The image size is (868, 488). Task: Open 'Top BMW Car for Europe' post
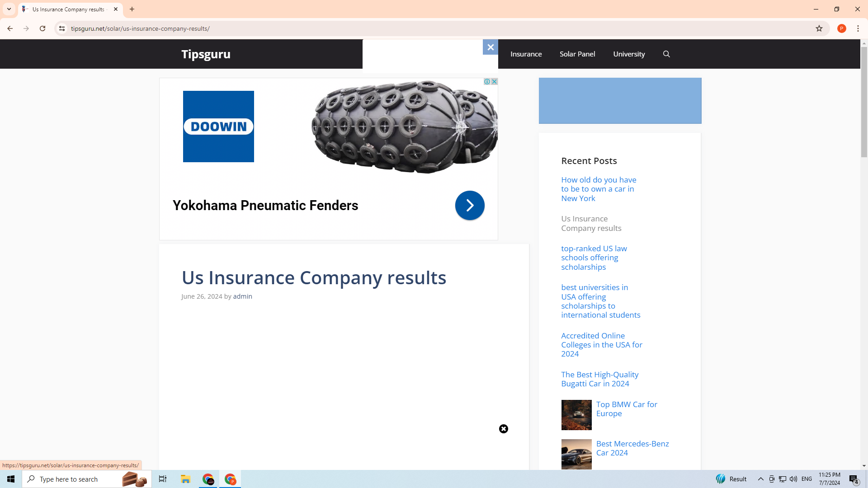point(626,409)
